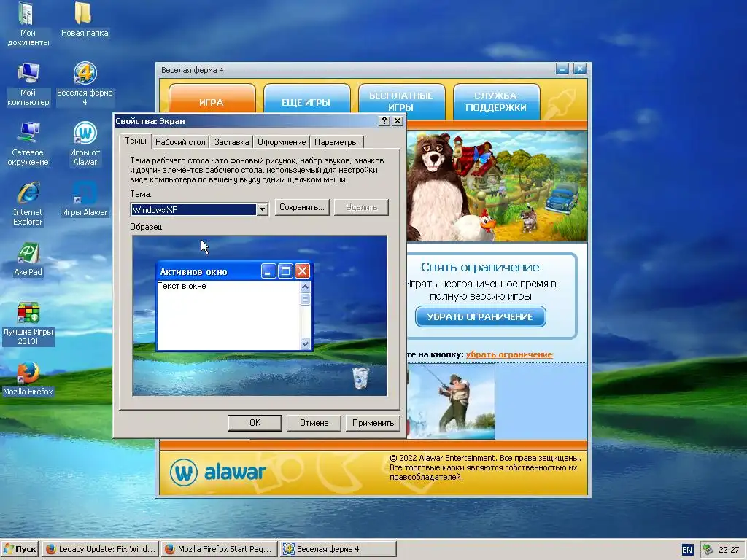The image size is (747, 560).
Task: Click the Recycle Bin in theme preview
Action: [360, 378]
